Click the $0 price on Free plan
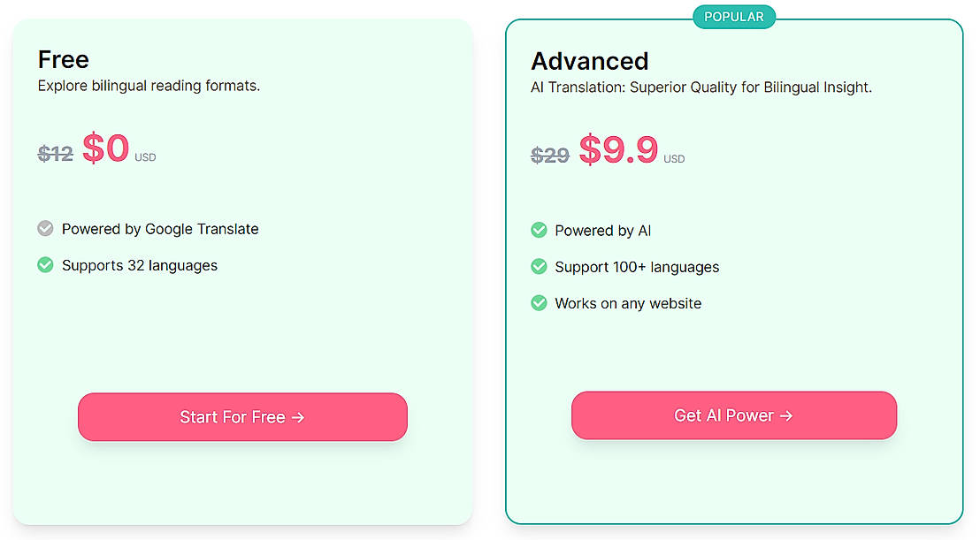This screenshot has height=540, width=980. click(106, 148)
